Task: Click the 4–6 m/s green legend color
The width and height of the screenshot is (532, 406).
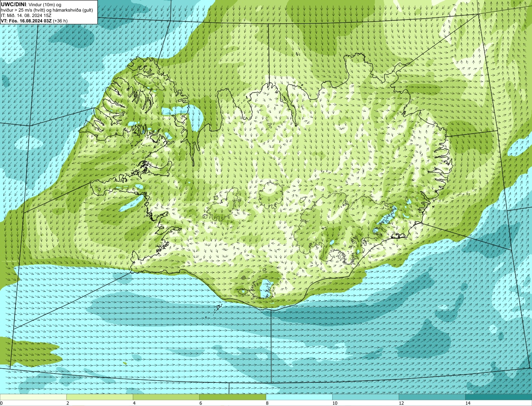Action: (x=166, y=397)
